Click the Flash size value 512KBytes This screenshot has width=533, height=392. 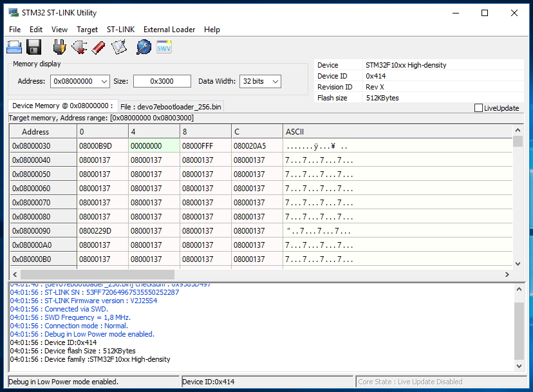(382, 98)
